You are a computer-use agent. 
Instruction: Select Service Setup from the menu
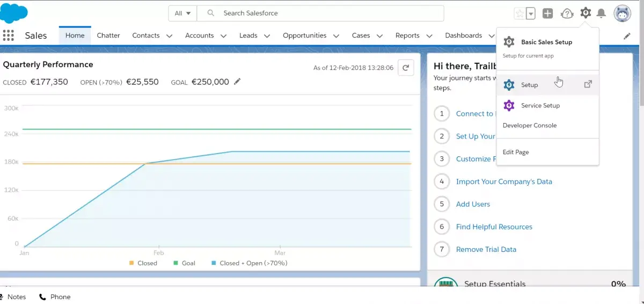(547, 105)
